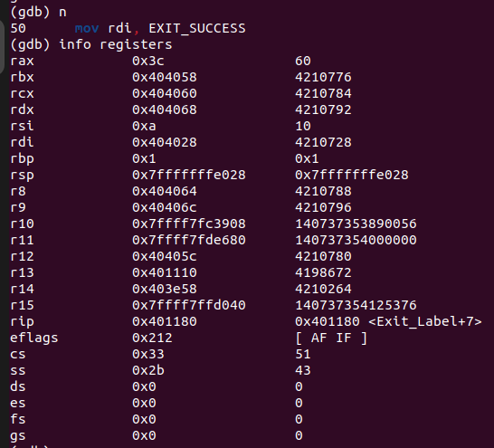
Task: Click the r9 hex value 0x40406c
Action: click(165, 207)
